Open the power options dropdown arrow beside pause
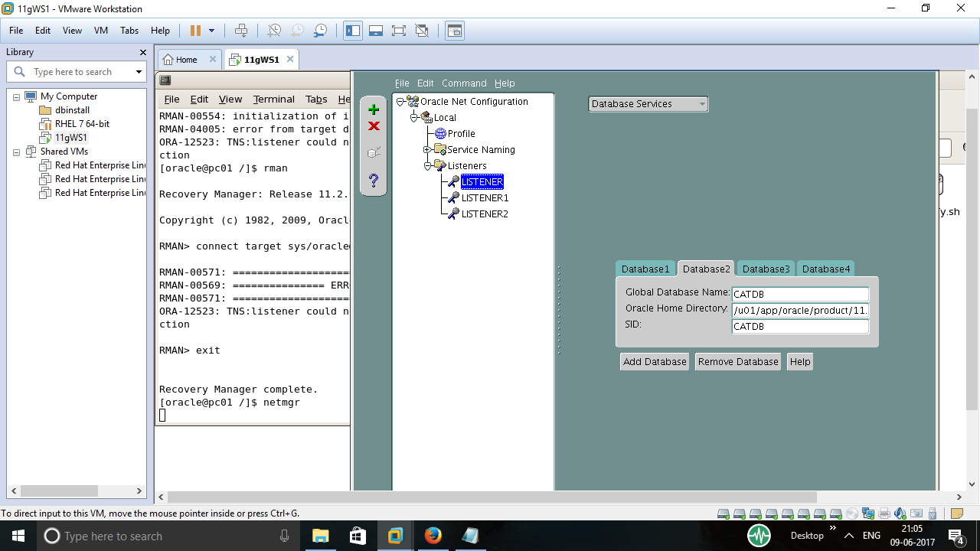This screenshot has width=980, height=551. point(212,31)
